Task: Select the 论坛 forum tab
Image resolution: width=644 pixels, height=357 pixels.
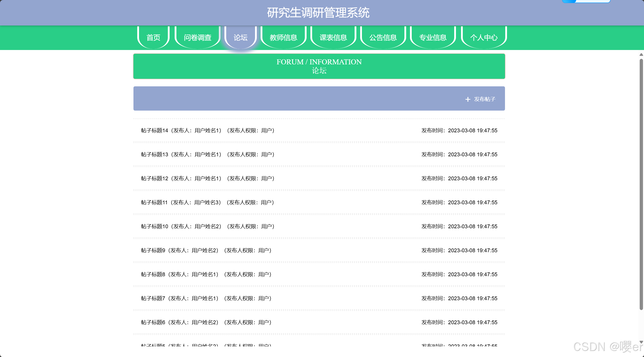Action: 240,38
